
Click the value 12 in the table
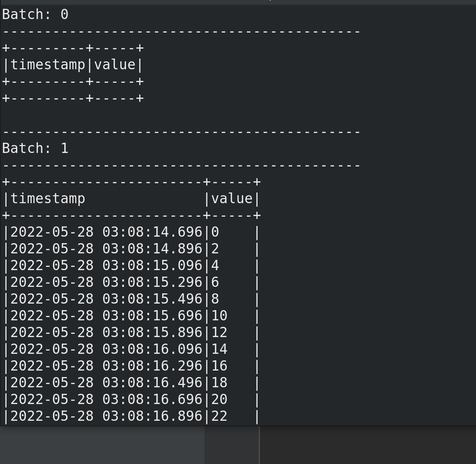click(219, 332)
